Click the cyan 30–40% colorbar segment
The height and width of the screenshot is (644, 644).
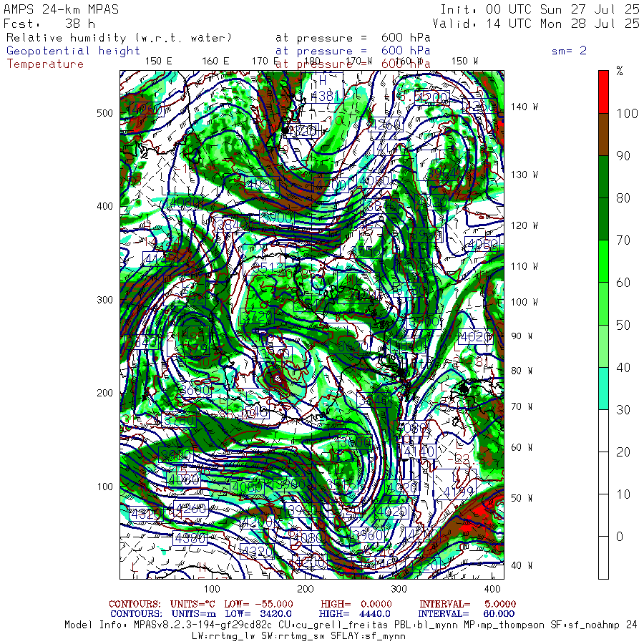[x=603, y=388]
